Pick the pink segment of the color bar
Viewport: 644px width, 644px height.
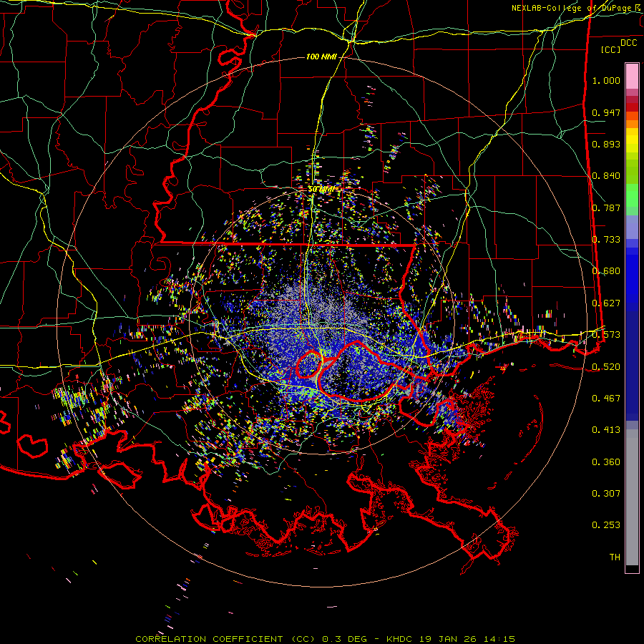click(632, 76)
